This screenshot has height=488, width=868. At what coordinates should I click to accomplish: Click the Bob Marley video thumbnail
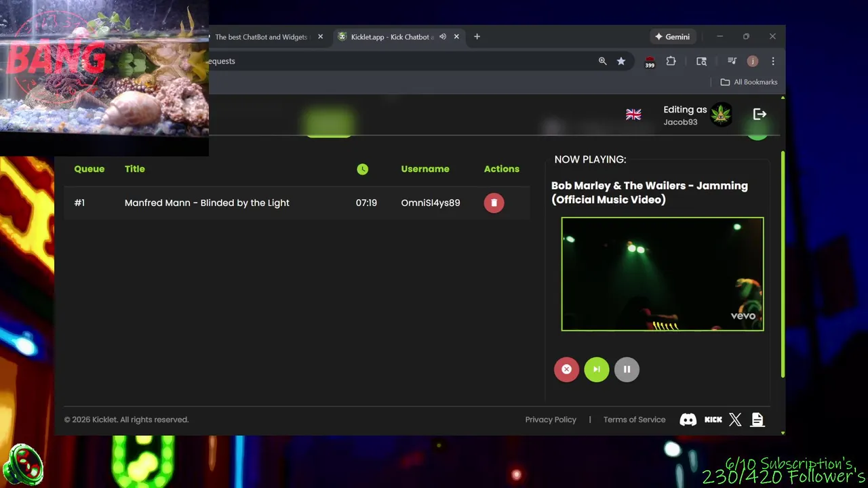point(663,274)
